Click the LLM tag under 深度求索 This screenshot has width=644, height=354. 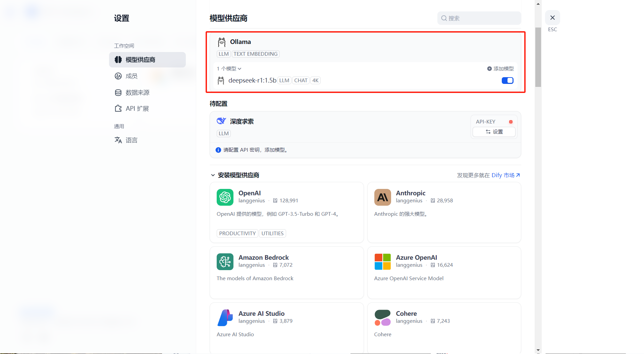224,134
